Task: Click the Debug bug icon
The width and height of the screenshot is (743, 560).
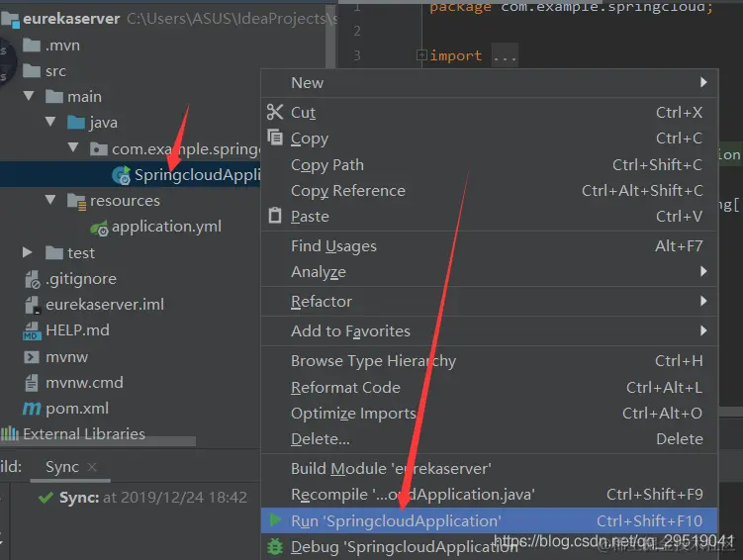Action: click(x=275, y=547)
